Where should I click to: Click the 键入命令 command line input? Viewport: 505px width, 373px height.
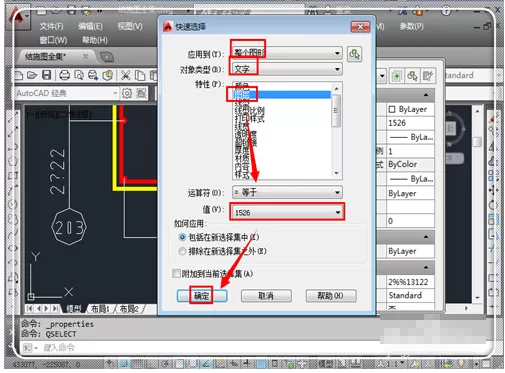click(200, 348)
